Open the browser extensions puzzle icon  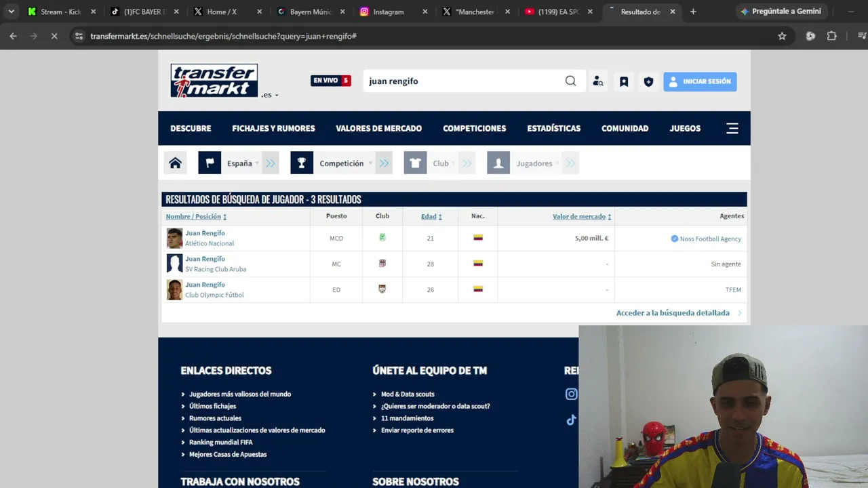(x=831, y=36)
